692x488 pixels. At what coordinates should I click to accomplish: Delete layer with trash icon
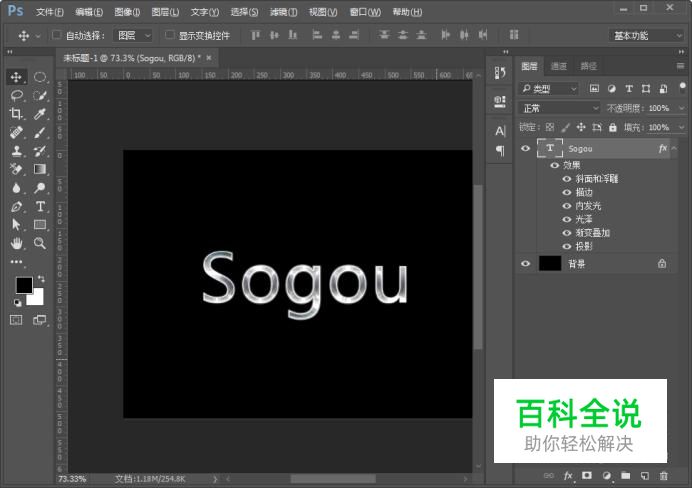coord(663,476)
